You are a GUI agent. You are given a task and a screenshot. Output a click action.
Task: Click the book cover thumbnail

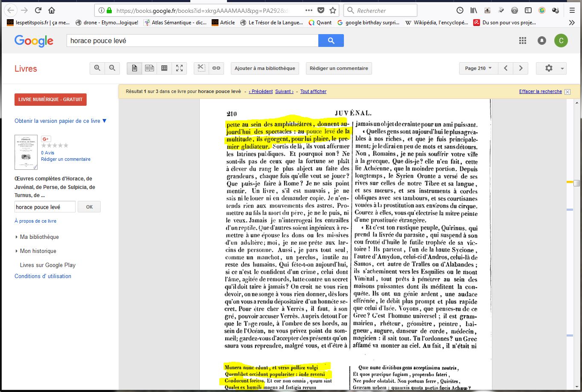[26, 152]
